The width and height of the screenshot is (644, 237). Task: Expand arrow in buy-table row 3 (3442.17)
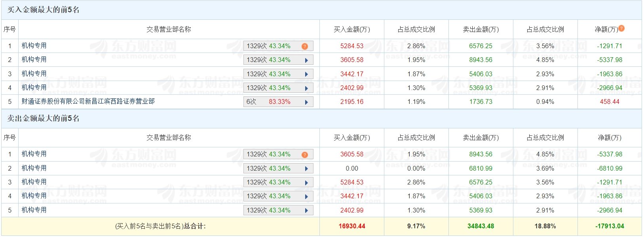pos(306,74)
